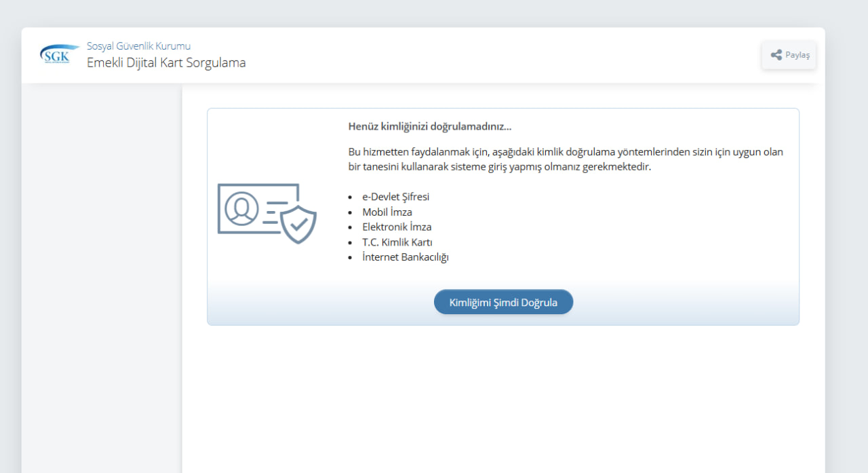Click the 'Henüz kimliğinizi doğrulamadınız' heading
The width and height of the screenshot is (868, 473).
pos(429,126)
